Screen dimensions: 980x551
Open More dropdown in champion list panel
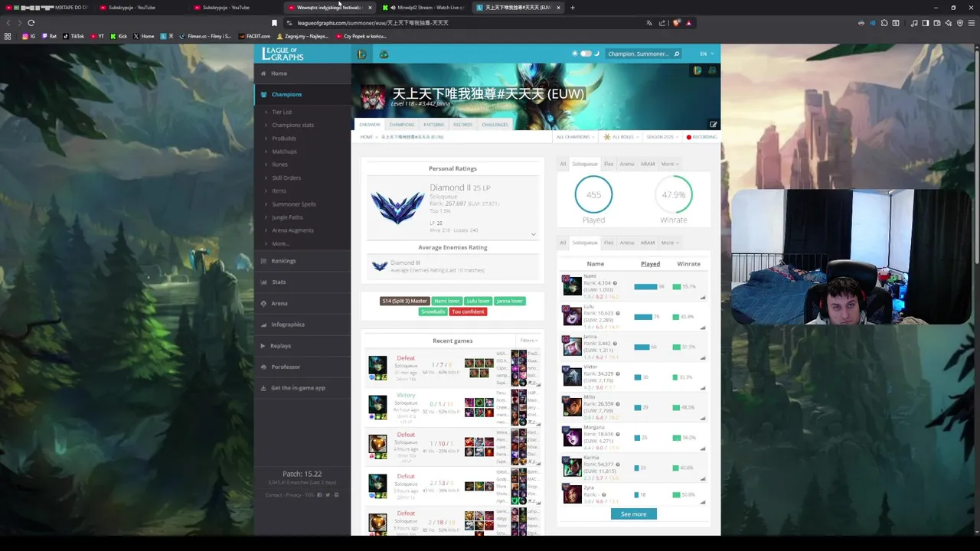pos(669,243)
